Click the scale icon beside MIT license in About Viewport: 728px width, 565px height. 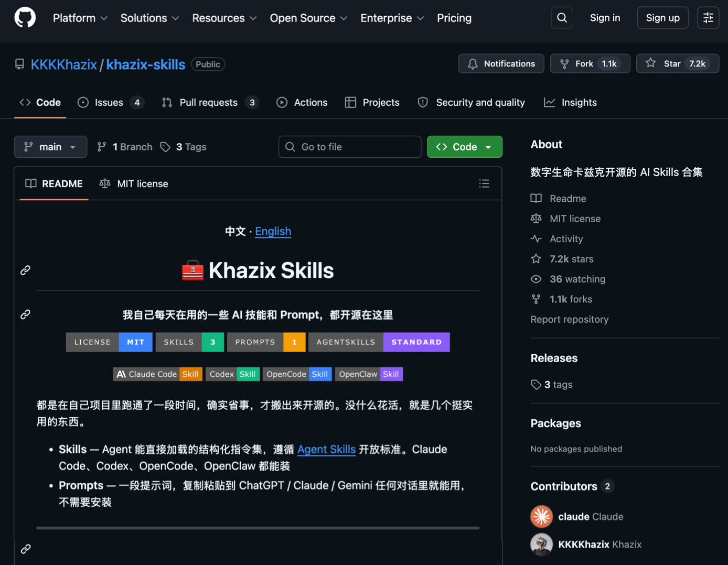536,219
